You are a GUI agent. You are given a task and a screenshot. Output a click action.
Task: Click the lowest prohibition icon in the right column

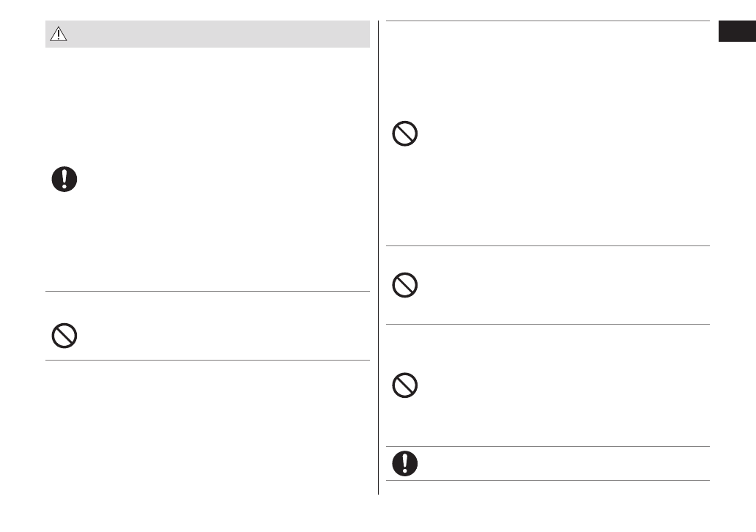tap(405, 385)
